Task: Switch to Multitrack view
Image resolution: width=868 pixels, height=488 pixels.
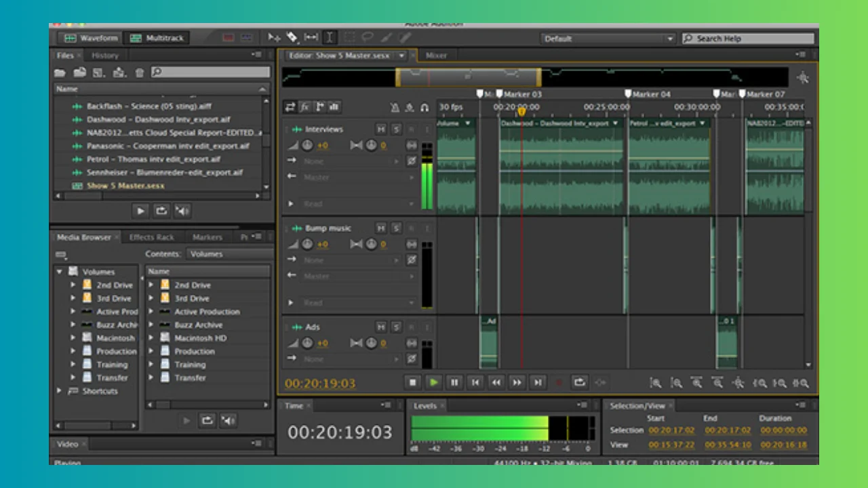Action: 157,38
